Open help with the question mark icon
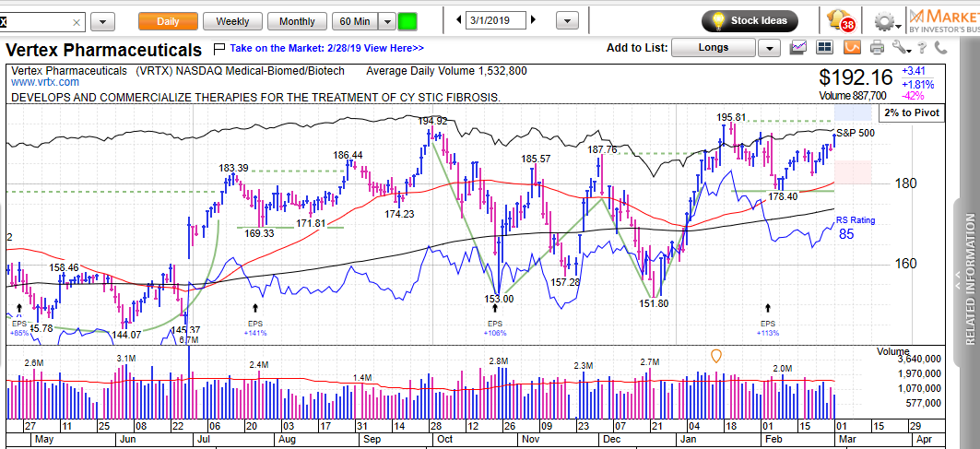The image size is (980, 449). point(921,48)
